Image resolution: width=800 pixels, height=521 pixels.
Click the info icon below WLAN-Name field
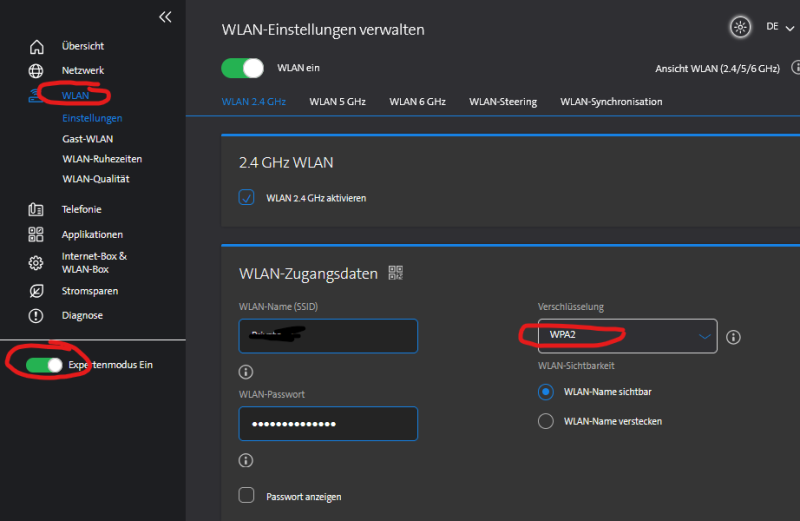click(246, 372)
